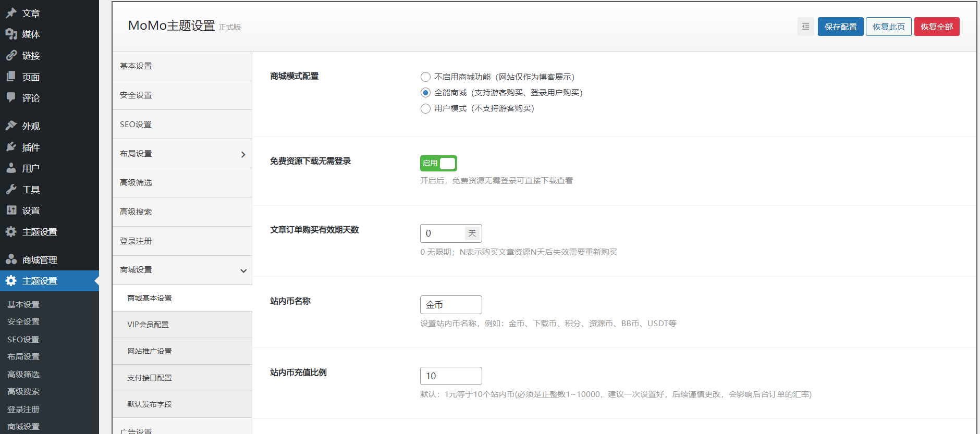Open the VIP会员配置 tab

[x=148, y=325]
